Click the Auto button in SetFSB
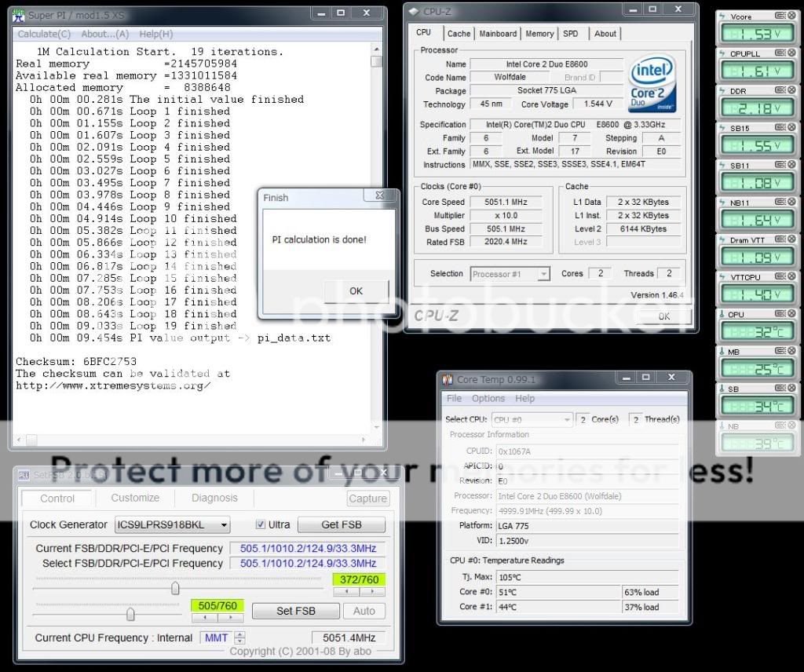Image resolution: width=804 pixels, height=672 pixels. pyautogui.click(x=364, y=611)
